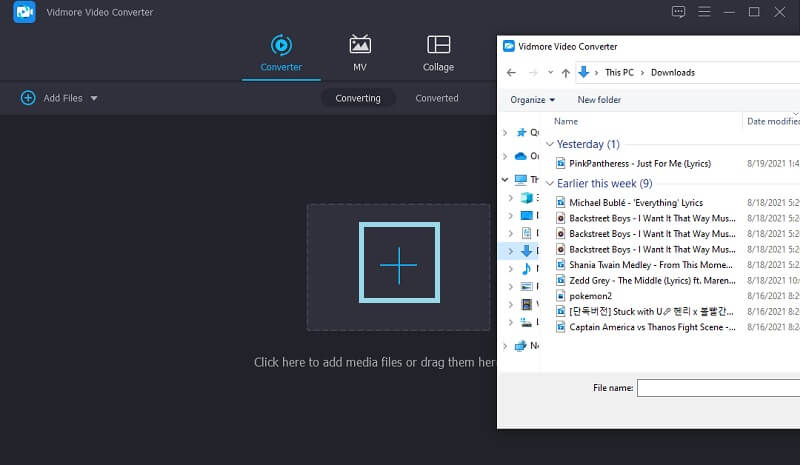Collapse the Earlier this week group

point(549,184)
